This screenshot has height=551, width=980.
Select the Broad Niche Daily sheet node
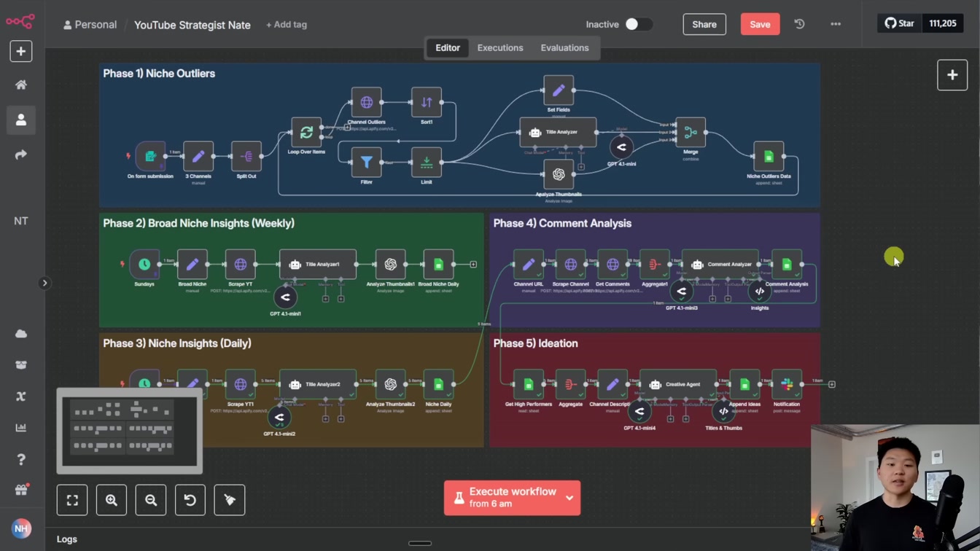click(438, 265)
